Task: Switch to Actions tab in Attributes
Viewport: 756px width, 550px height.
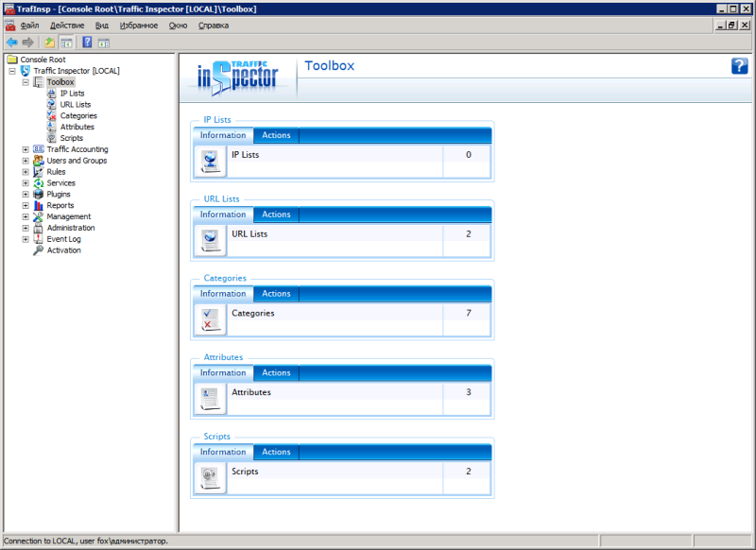Action: (x=276, y=372)
